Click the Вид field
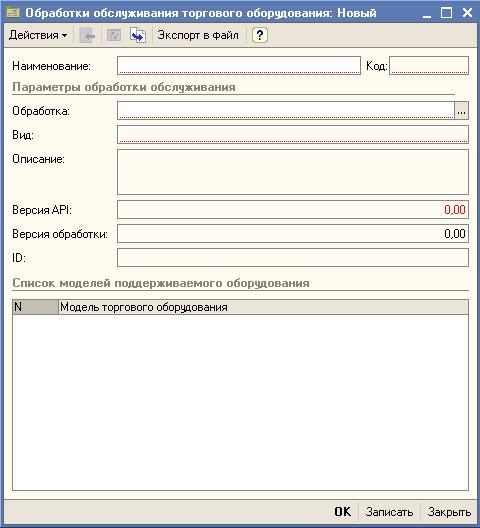The height and width of the screenshot is (528, 480). pyautogui.click(x=293, y=134)
